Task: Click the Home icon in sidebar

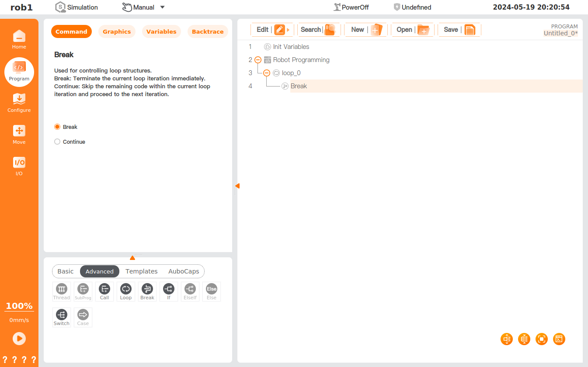Action: coord(19,39)
